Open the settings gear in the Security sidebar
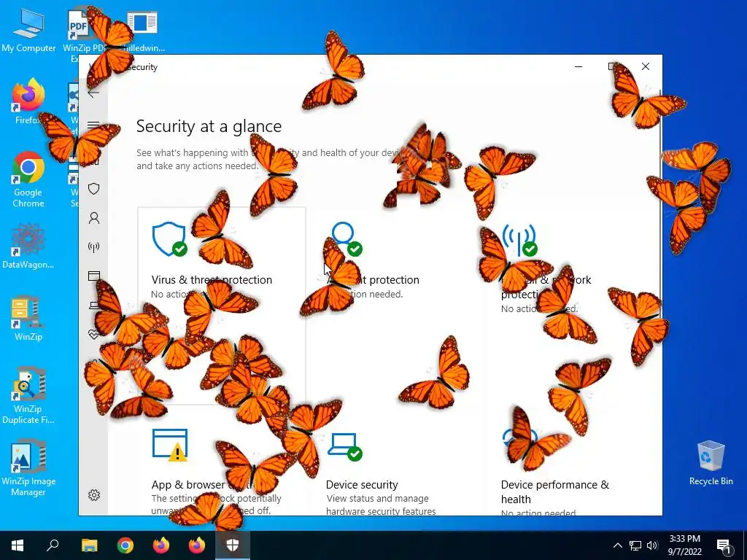Image resolution: width=747 pixels, height=560 pixels. 94,495
